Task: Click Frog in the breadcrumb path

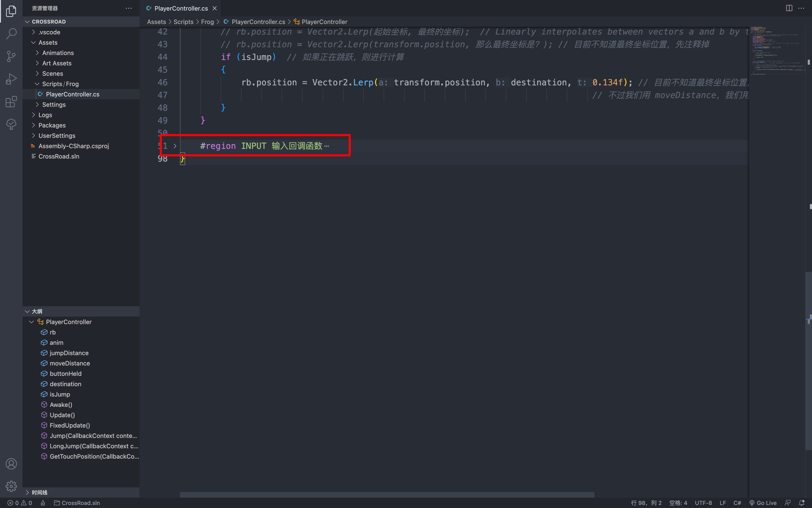Action: [207, 22]
